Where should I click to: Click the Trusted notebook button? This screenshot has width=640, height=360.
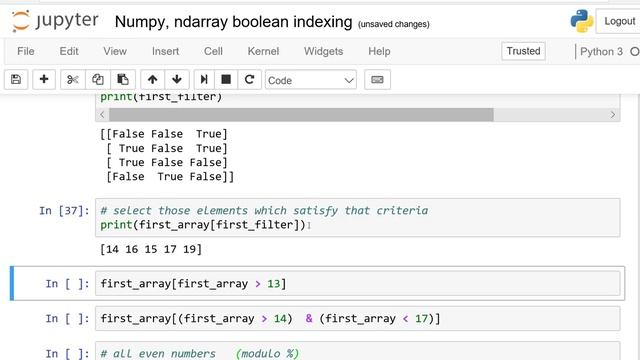click(x=523, y=51)
